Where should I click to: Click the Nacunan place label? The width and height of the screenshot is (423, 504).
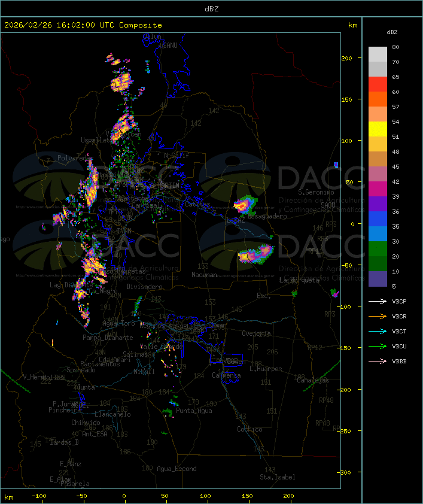(204, 275)
